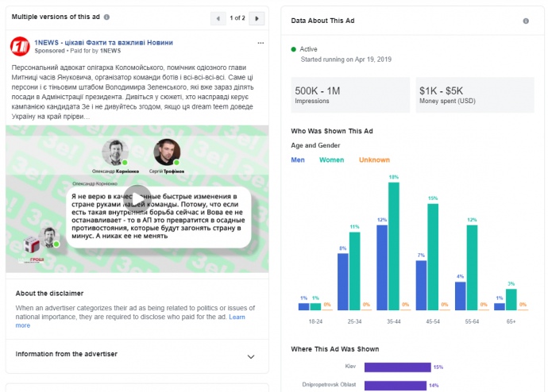Click Сергій Трофімов profile photo in video
548x392 pixels.
click(x=166, y=152)
